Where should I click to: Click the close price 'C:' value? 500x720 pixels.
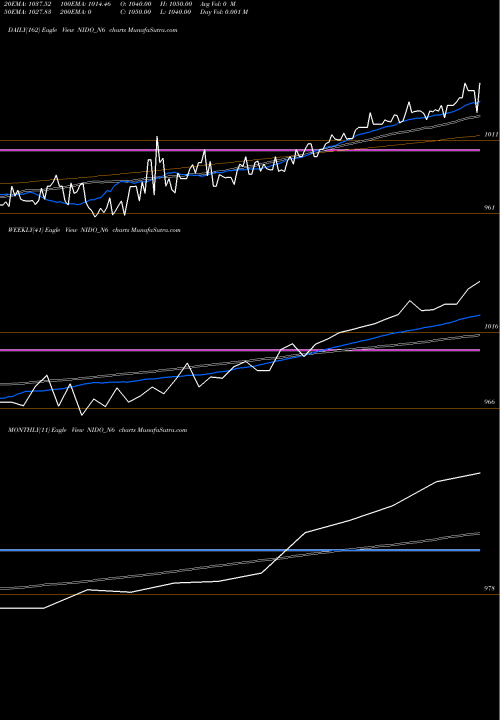tap(135, 12)
